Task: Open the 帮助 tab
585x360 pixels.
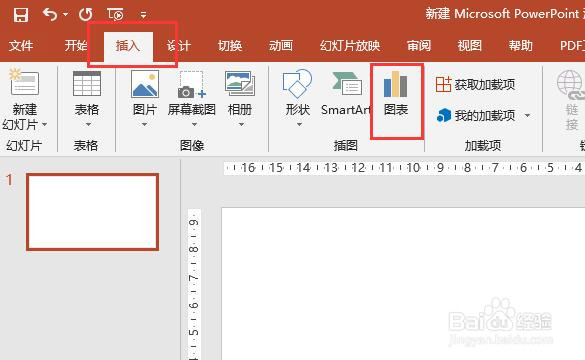Action: [521, 46]
